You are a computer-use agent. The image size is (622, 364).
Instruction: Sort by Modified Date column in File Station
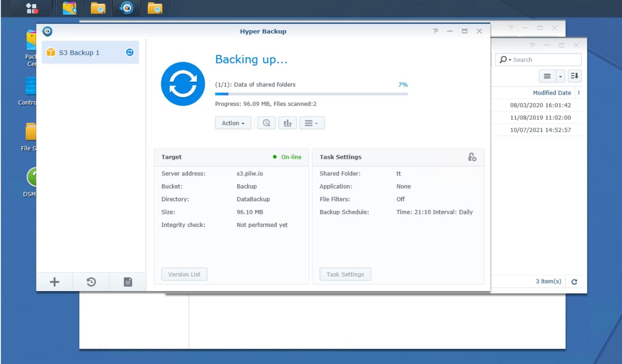click(552, 93)
